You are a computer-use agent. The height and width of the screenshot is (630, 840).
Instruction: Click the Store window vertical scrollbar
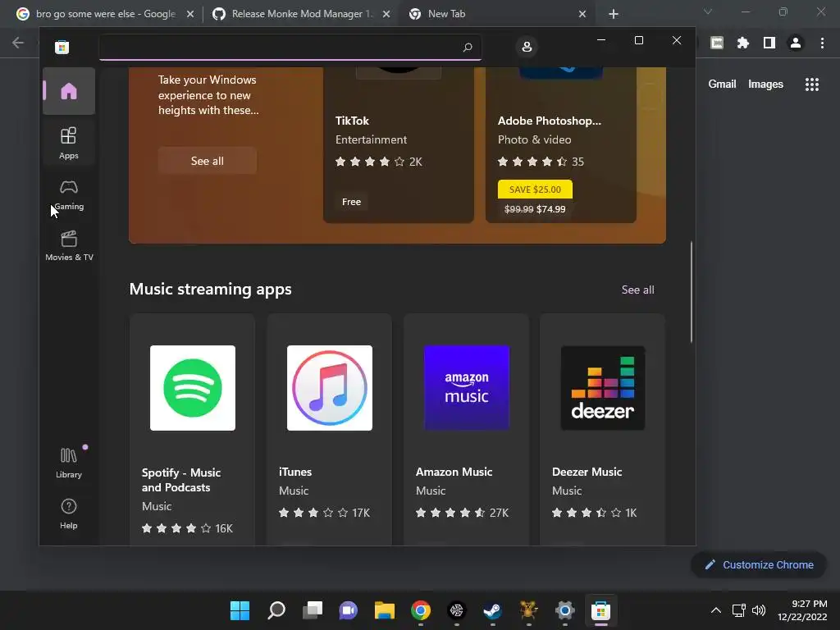[691, 292]
